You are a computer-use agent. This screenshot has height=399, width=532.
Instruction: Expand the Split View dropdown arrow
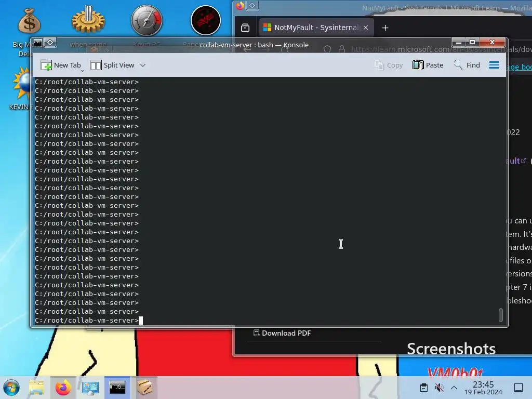[x=143, y=65]
